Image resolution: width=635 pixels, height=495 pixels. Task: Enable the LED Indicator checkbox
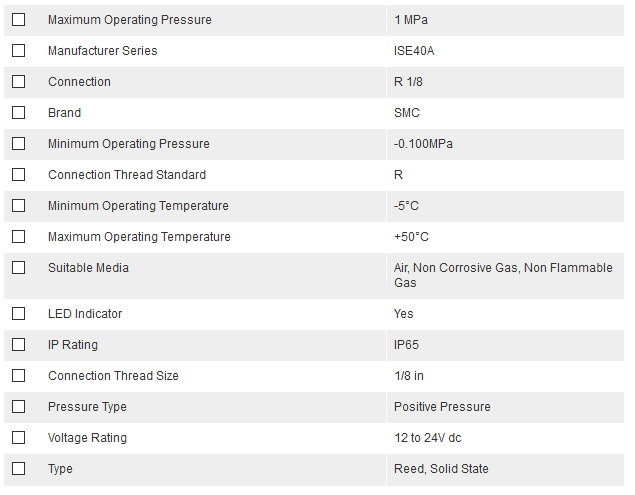[19, 314]
